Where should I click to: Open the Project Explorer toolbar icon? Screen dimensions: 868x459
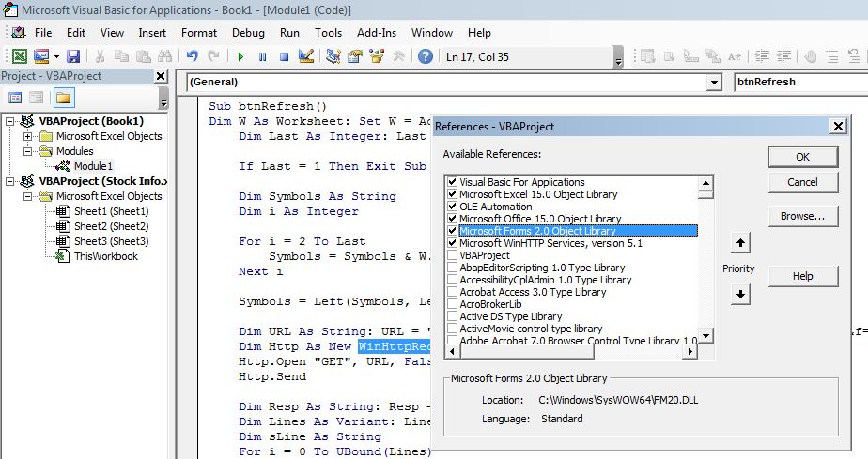click(333, 56)
